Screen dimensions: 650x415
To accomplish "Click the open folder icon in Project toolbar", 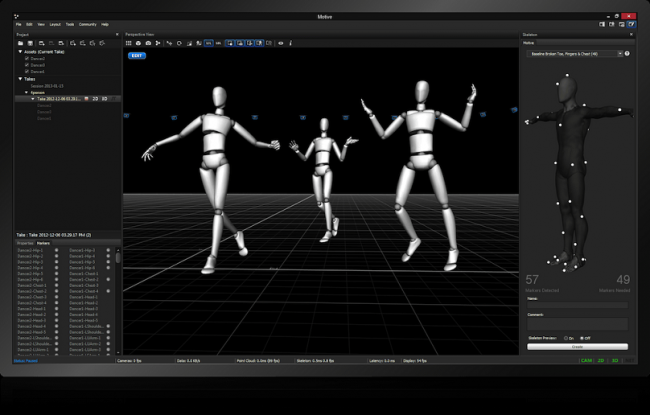I will coord(19,43).
